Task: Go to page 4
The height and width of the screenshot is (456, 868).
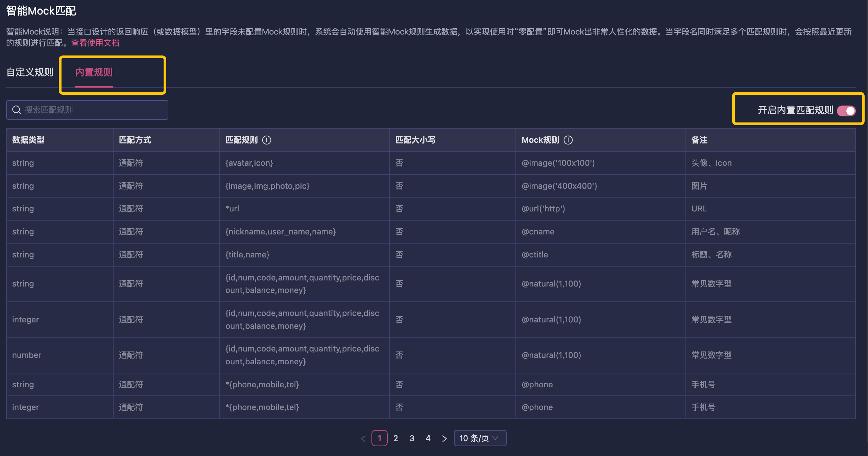Action: point(428,438)
